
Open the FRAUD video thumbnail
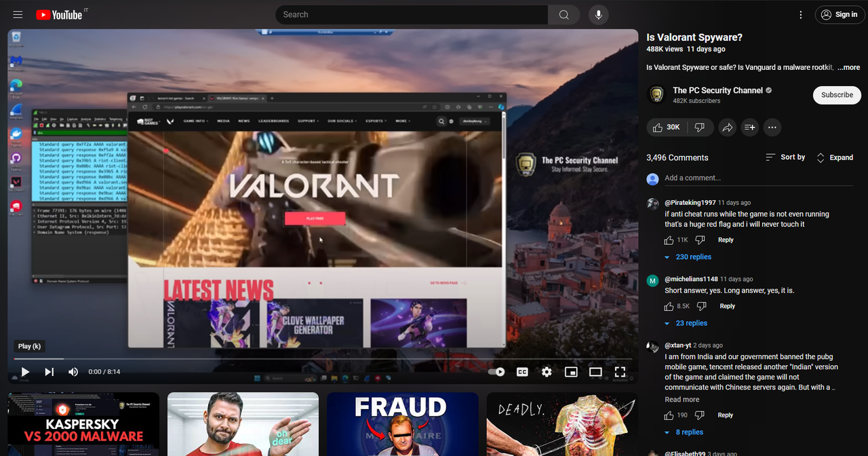(402, 424)
